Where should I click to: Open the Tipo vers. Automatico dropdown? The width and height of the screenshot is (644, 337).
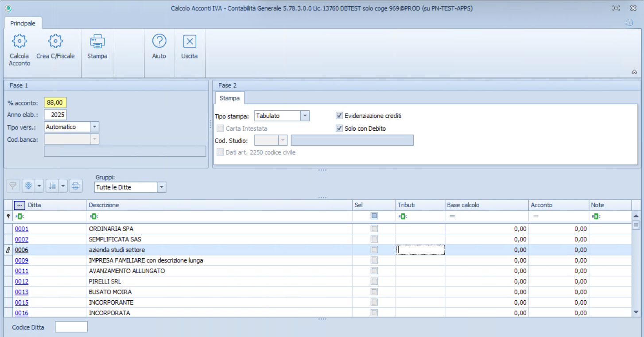(x=94, y=127)
